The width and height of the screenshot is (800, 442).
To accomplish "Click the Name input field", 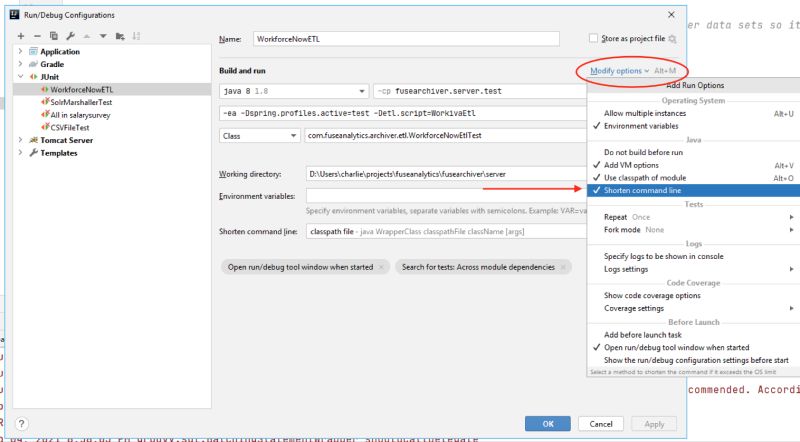I will [406, 39].
